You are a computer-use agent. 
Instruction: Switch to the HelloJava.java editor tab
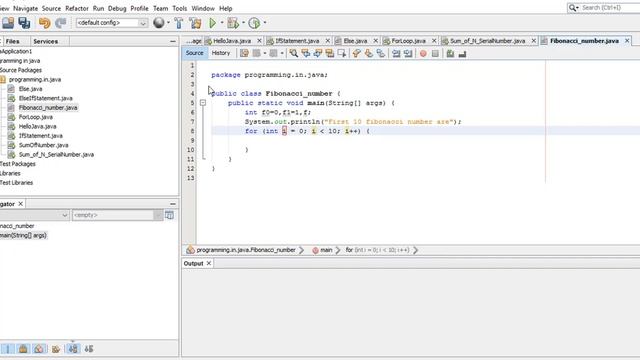(x=232, y=41)
